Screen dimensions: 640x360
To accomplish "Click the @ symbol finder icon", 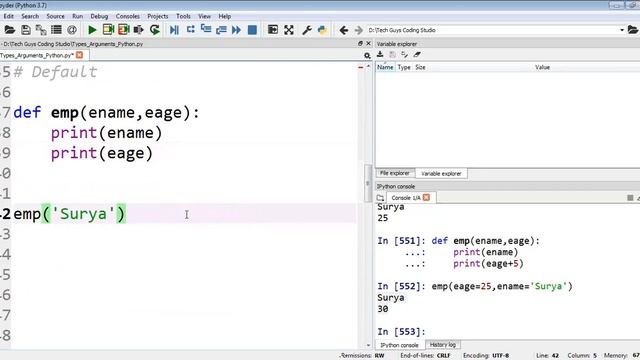I will 72,30.
